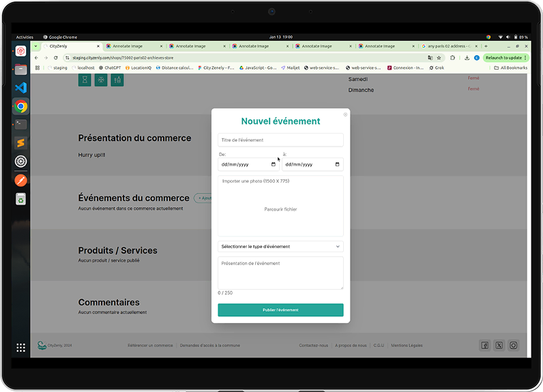Open the system status menu with battery icon
Image resolution: width=543 pixels, height=392 pixels.
(x=514, y=37)
